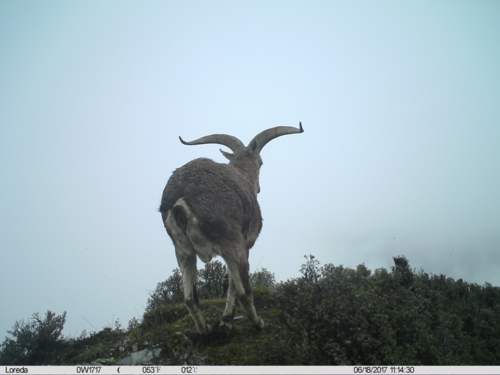Click the 012°C temperature reading

(189, 370)
